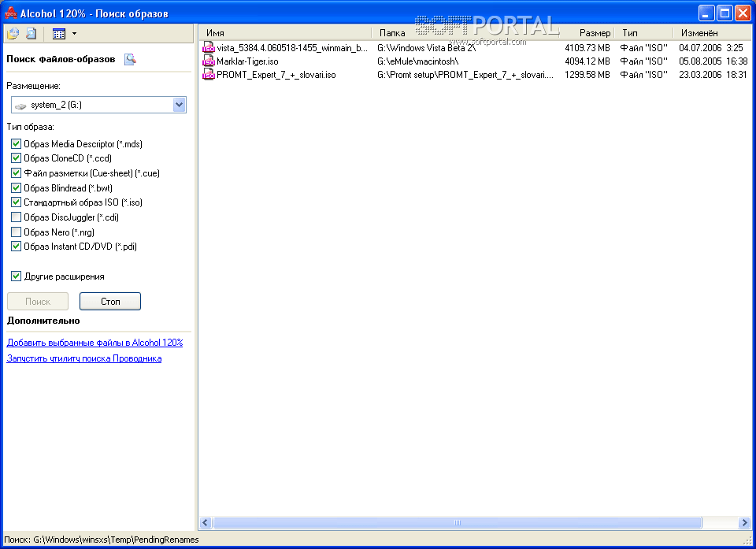Click the ISO icon of Marklar-Tiger.iso
756x549 pixels.
click(208, 61)
